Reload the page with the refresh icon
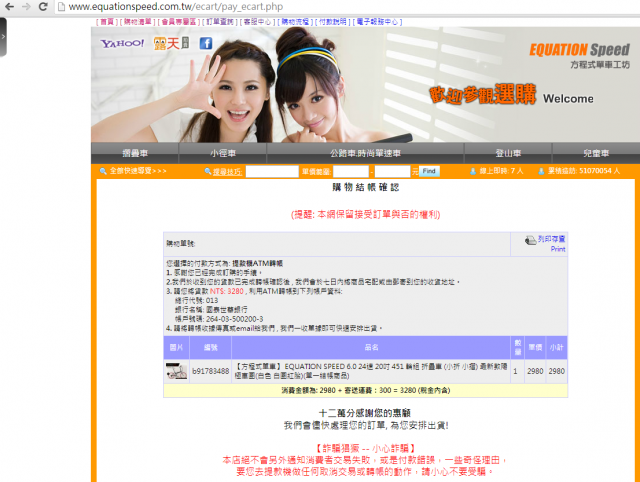Image resolution: width=640 pixels, height=482 pixels. coord(43,7)
